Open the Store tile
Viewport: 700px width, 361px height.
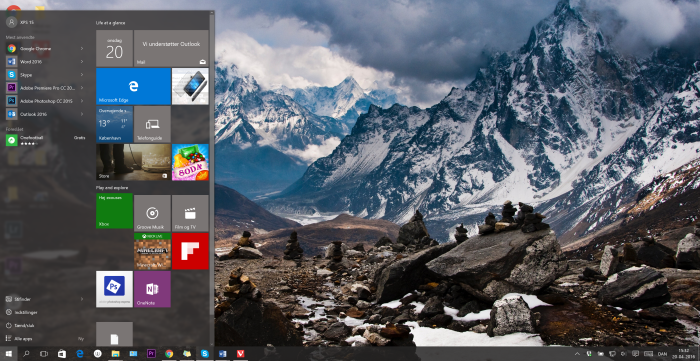click(x=133, y=162)
